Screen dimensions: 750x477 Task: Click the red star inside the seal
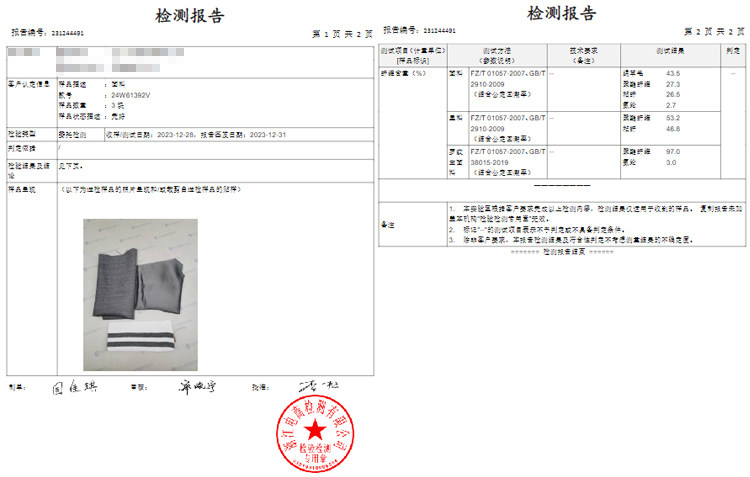point(317,431)
